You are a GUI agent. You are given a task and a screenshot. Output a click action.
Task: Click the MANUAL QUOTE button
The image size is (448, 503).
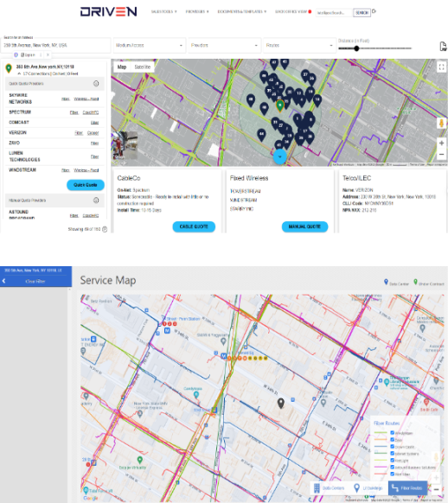click(x=305, y=226)
